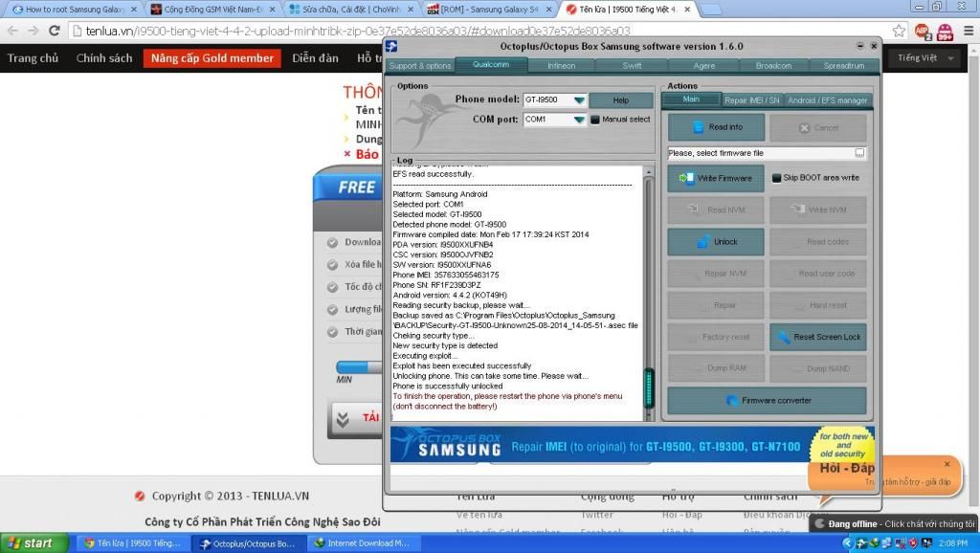This screenshot has height=553, width=980.
Task: Click Trang chủ in site navigation
Action: click(33, 58)
